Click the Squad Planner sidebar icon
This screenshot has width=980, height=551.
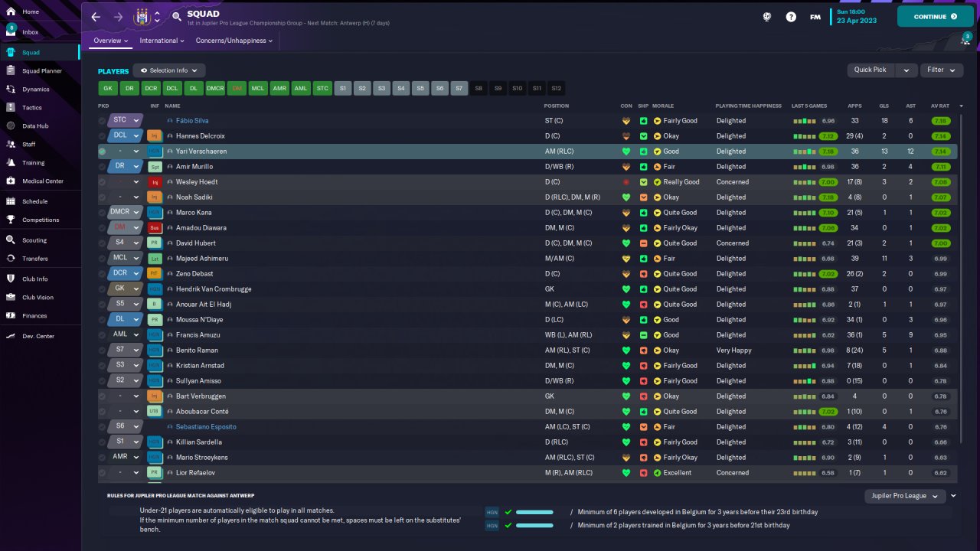(x=11, y=70)
